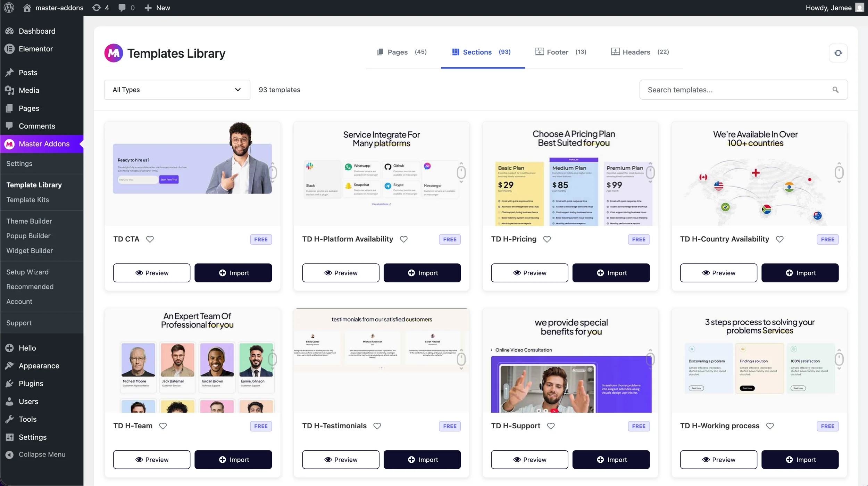Favorite TD H-Working process heart icon
This screenshot has height=486, width=868.
(770, 426)
